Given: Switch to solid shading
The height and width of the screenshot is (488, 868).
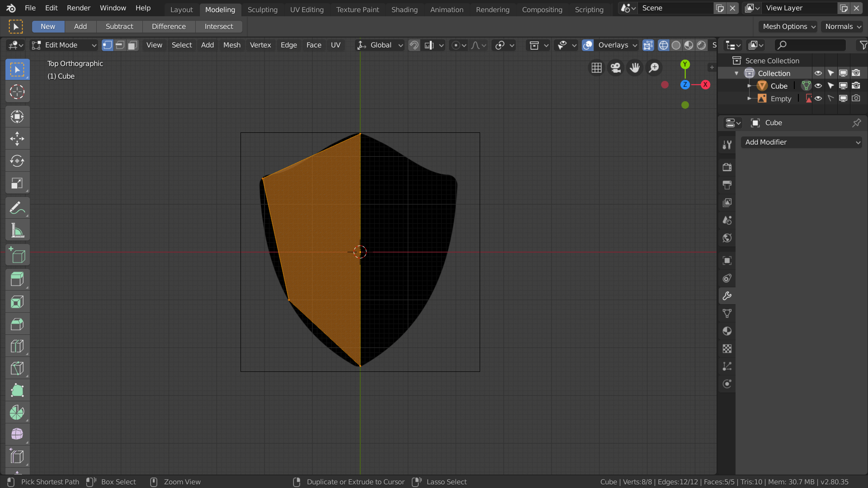Looking at the screenshot, I should click(676, 45).
